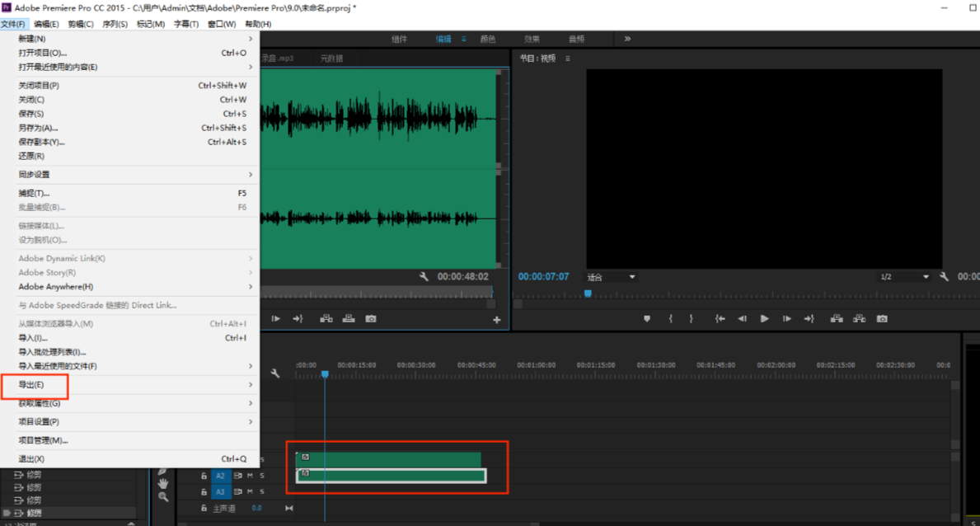980x526 pixels.
Task: Open the 元数据 panel tab
Action: click(x=332, y=59)
